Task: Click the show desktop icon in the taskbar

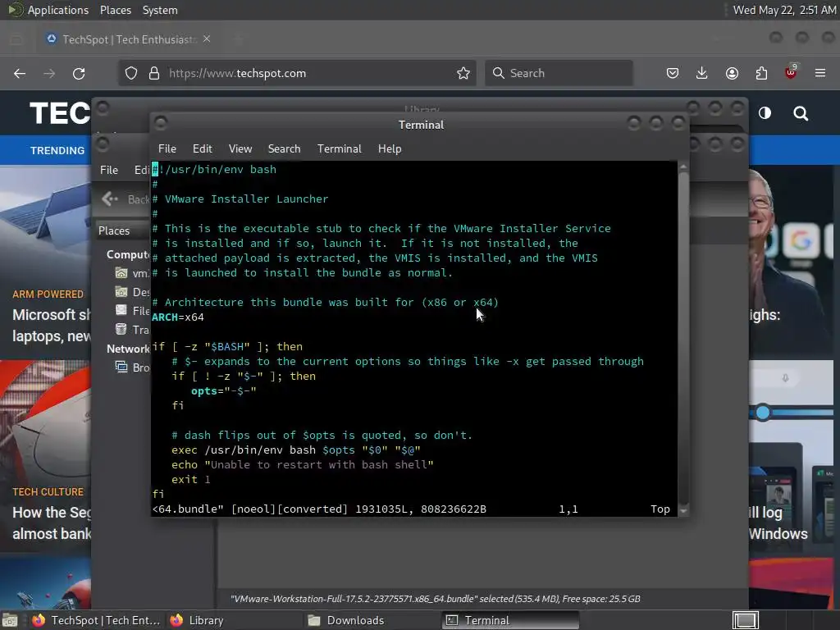Action: 10,620
